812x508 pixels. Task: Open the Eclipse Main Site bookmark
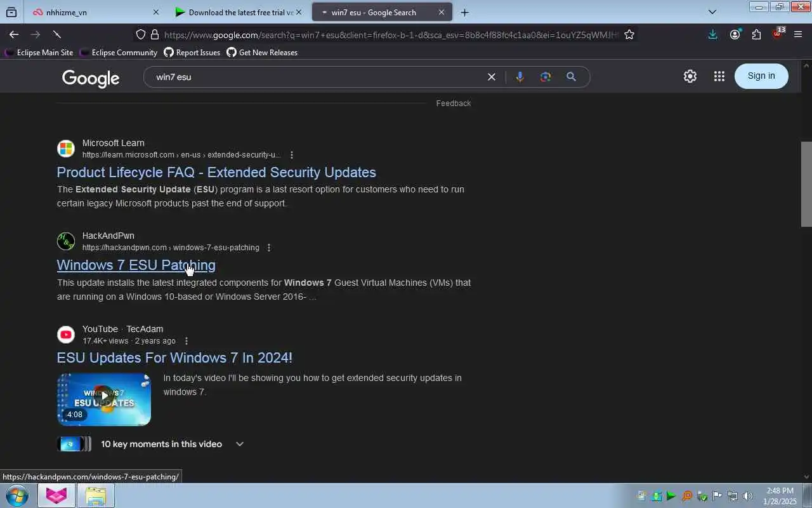[x=39, y=53]
